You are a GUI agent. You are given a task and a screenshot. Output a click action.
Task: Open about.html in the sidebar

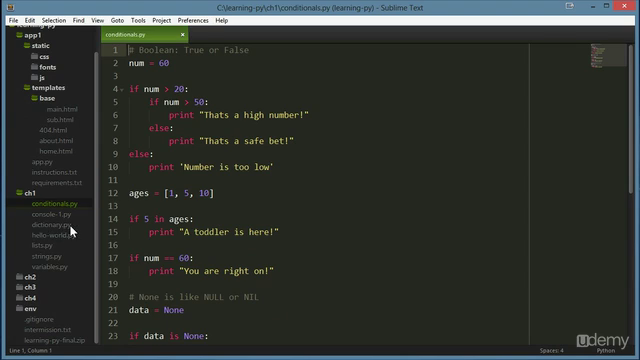click(x=56, y=141)
